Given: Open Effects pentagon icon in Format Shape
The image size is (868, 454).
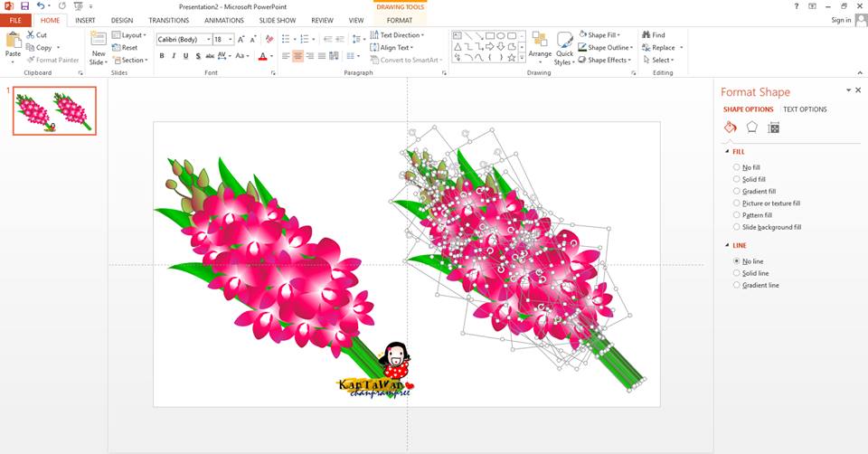Looking at the screenshot, I should click(x=751, y=128).
